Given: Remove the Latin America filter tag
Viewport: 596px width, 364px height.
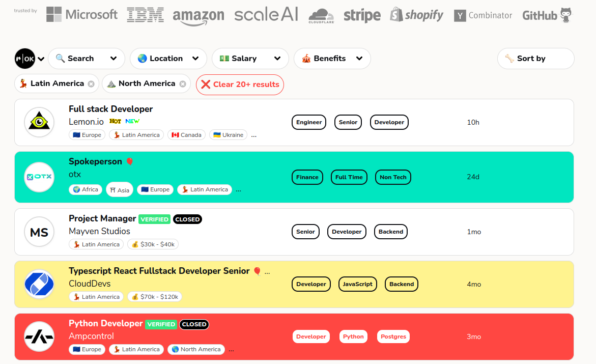Looking at the screenshot, I should 91,84.
